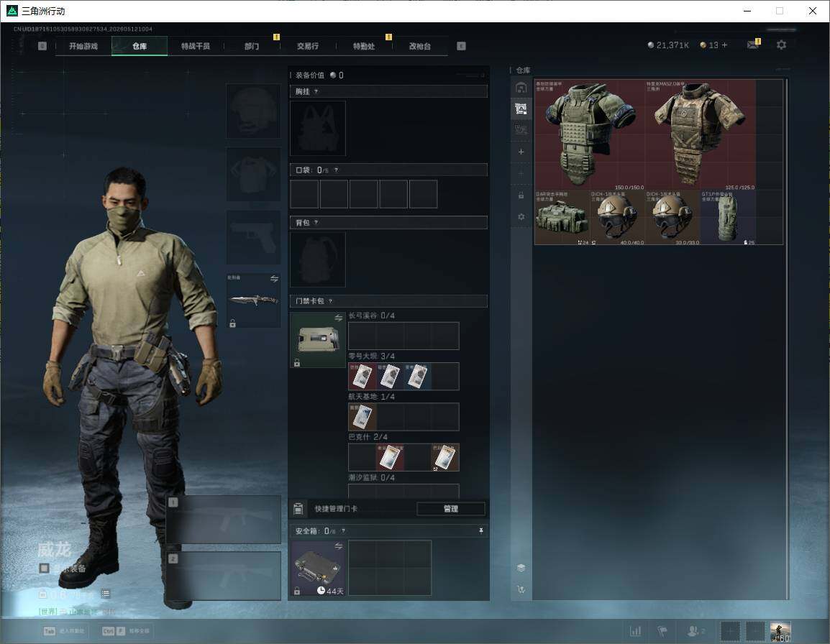
Task: Select the 150.0/150.0 heavy armor item
Action: (x=590, y=135)
